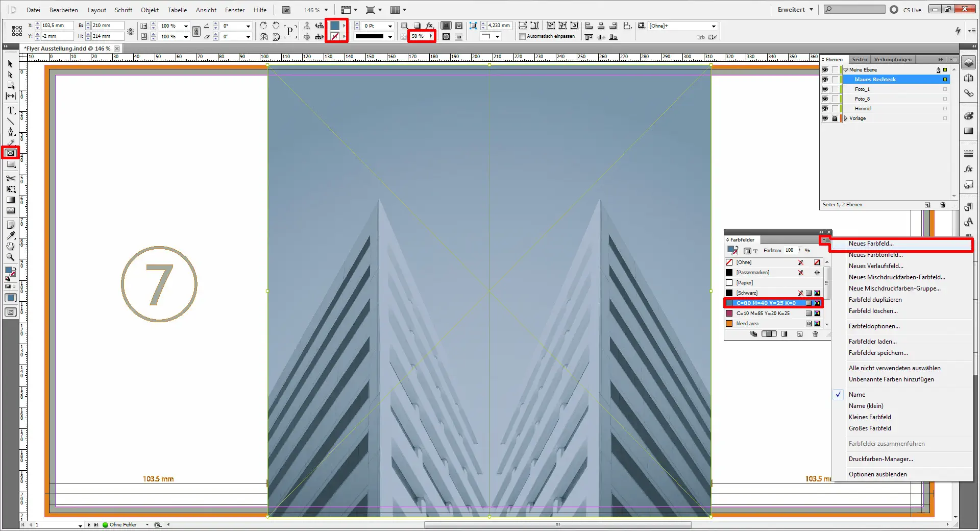Viewport: 980px width, 531px height.
Task: Switch to the Seiten tab
Action: (860, 60)
